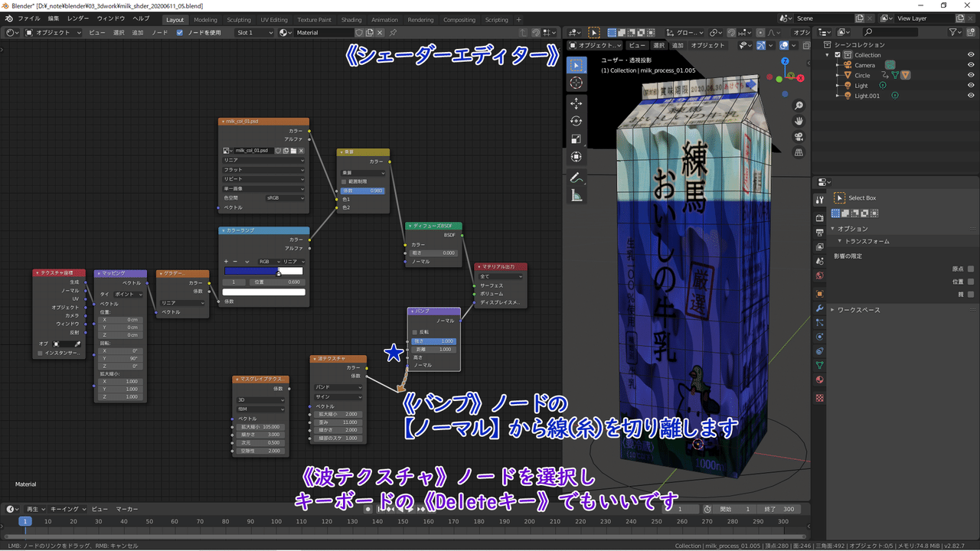Switch to the Scripting workspace tab

pos(496,20)
